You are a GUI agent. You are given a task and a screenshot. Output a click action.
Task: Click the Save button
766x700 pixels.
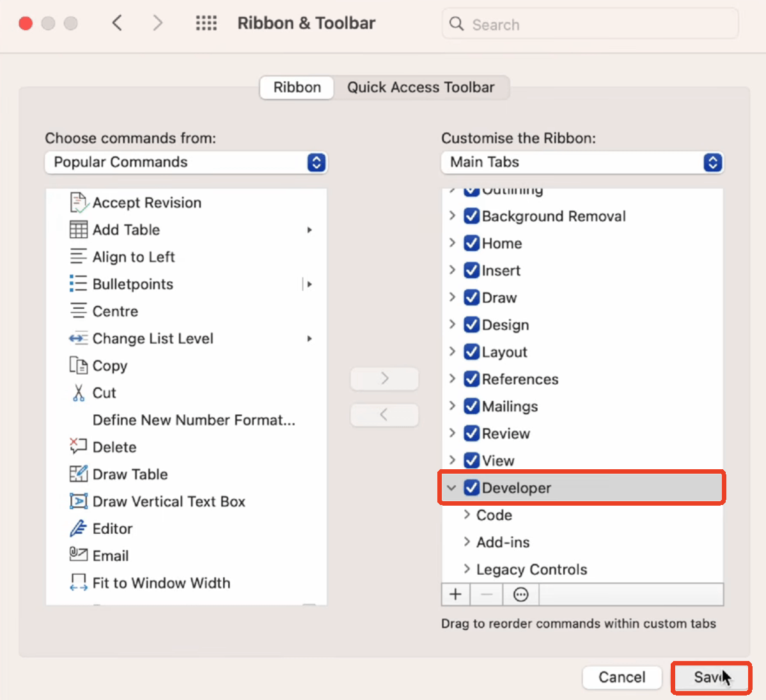pos(711,678)
